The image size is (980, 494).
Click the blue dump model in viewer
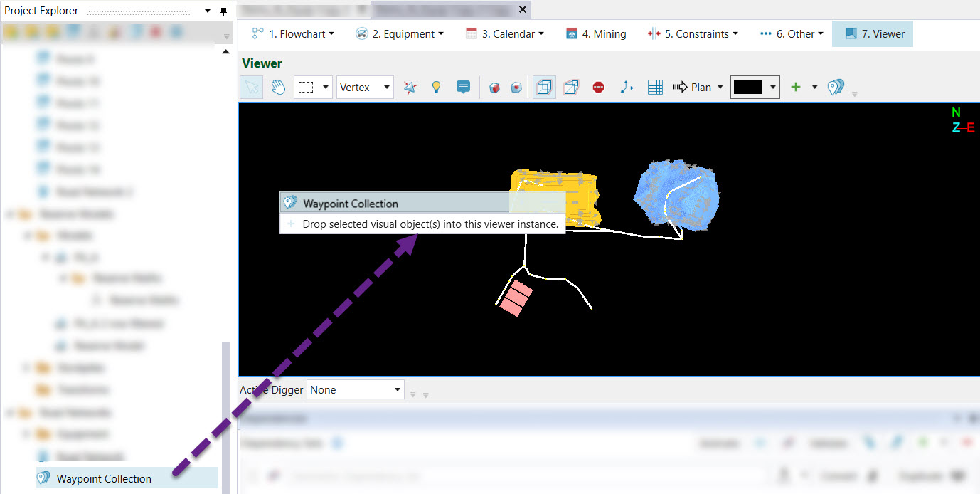click(x=677, y=194)
